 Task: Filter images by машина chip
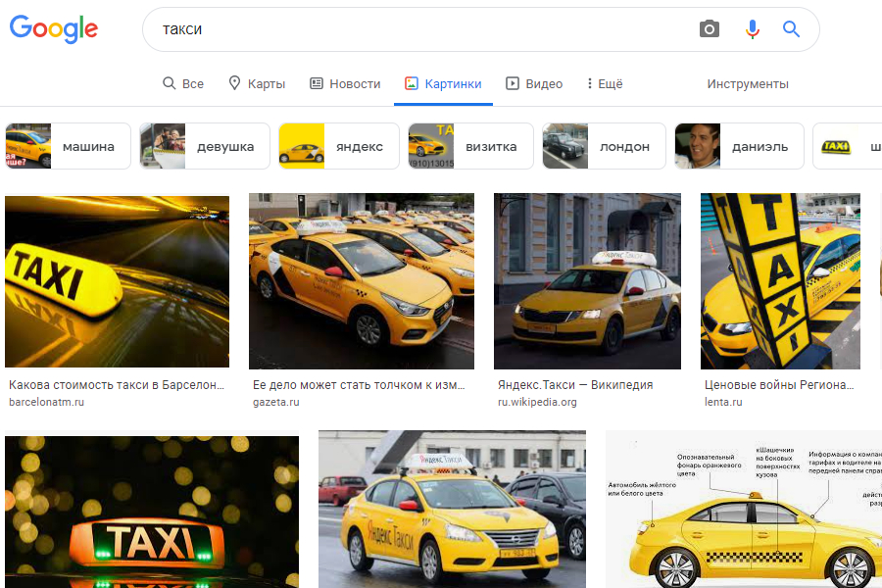pyautogui.click(x=68, y=146)
